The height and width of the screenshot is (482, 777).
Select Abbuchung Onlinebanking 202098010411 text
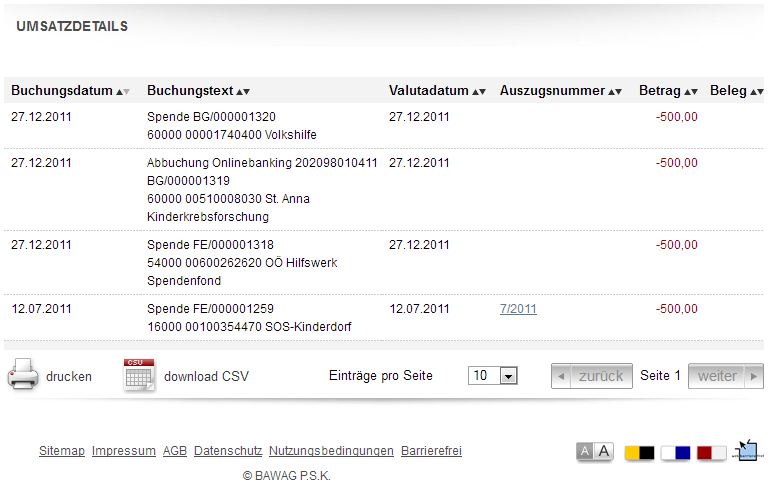pos(262,163)
